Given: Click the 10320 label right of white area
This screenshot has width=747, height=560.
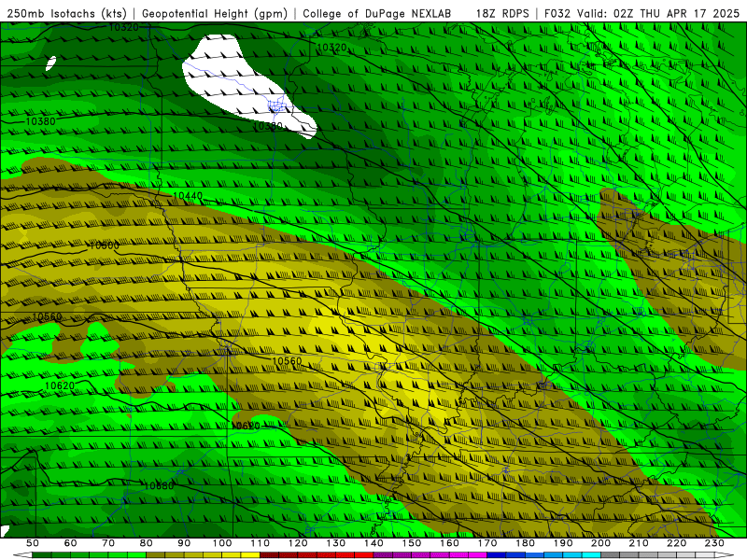Looking at the screenshot, I should click(331, 48).
